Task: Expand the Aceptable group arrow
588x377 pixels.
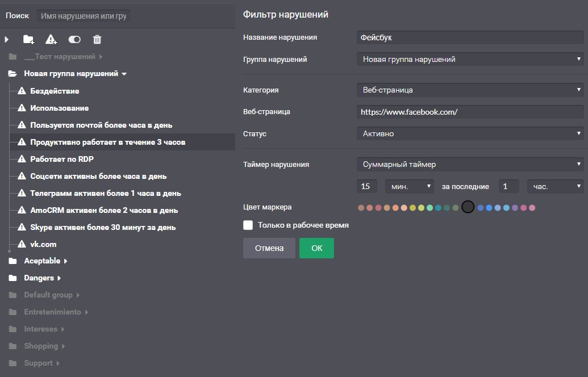Action: [x=66, y=261]
